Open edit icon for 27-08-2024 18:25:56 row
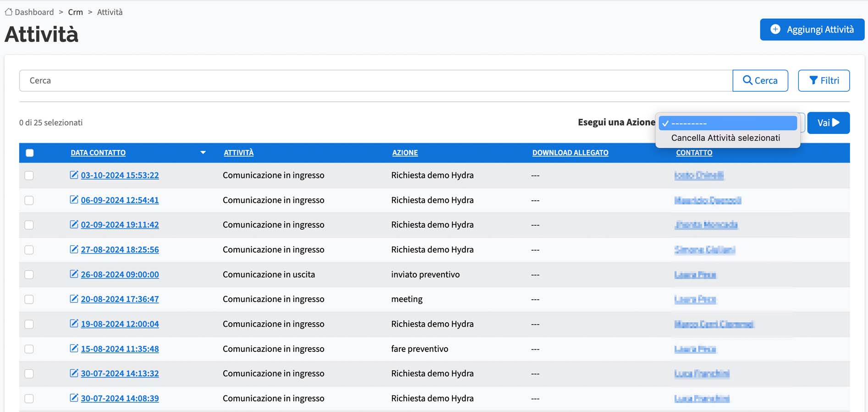This screenshot has height=412, width=868. click(74, 249)
